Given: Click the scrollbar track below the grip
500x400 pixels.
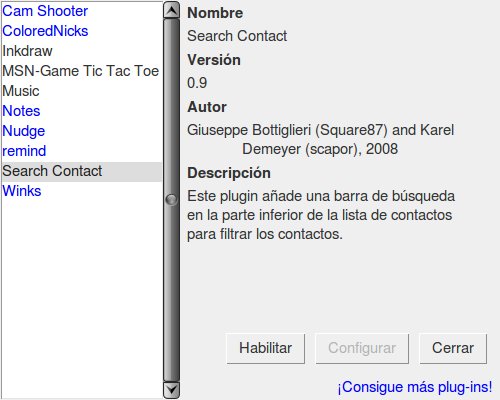Looking at the screenshot, I should 172,293.
